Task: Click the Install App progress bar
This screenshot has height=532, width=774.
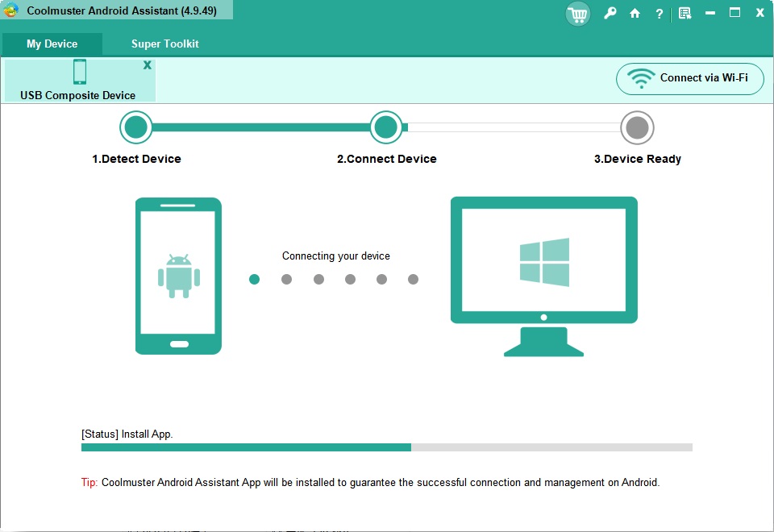Action: coord(386,447)
